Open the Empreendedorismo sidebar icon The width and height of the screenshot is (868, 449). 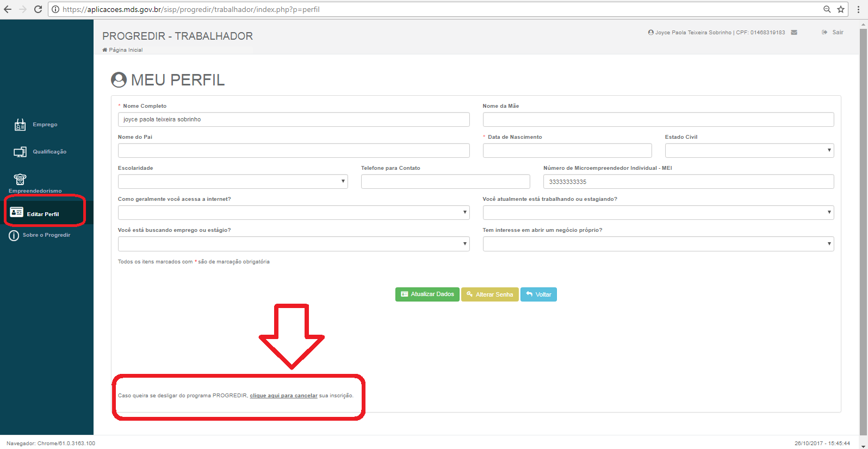pos(20,179)
